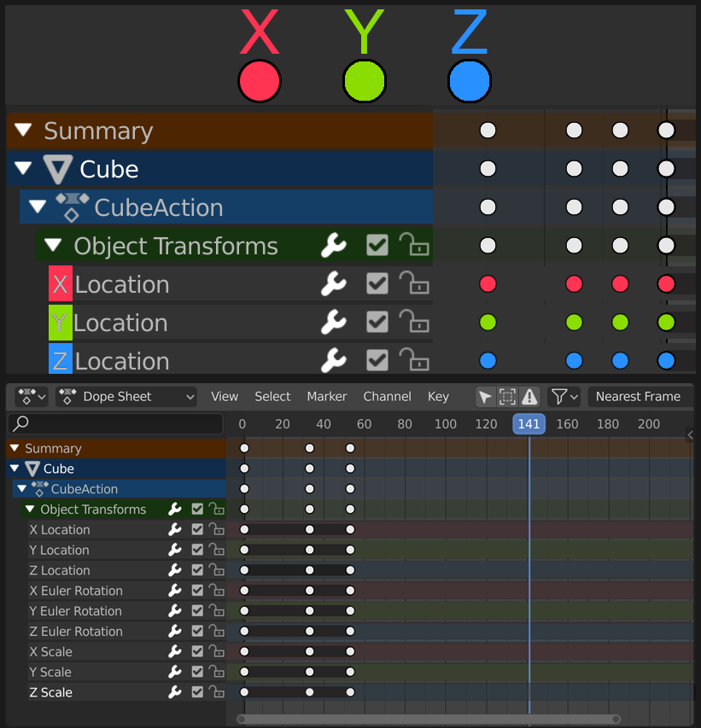701x728 pixels.
Task: Open the Key menu
Action: tap(438, 397)
